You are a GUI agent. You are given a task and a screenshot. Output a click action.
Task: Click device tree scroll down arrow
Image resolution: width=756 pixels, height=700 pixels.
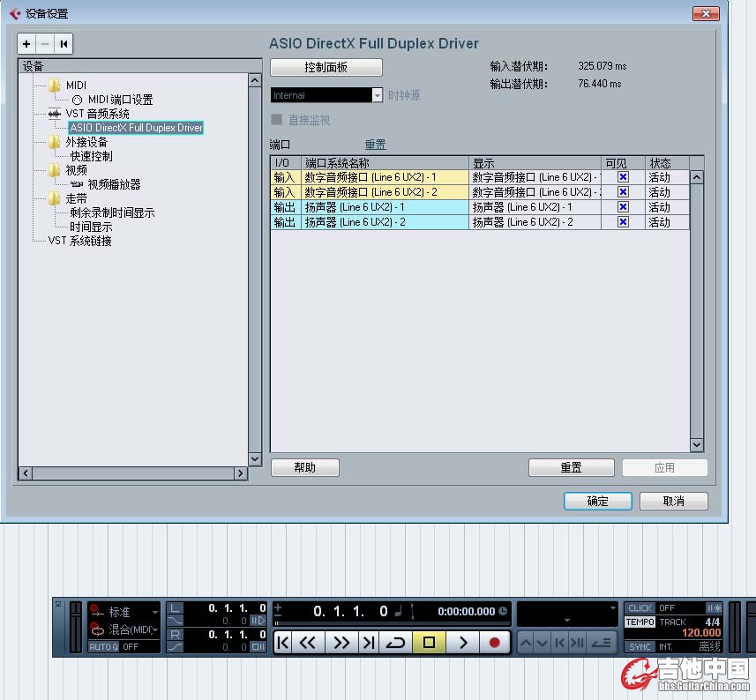point(255,459)
